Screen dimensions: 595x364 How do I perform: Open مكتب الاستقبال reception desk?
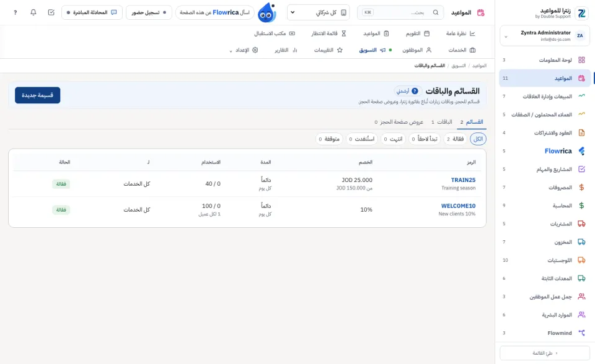(275, 33)
